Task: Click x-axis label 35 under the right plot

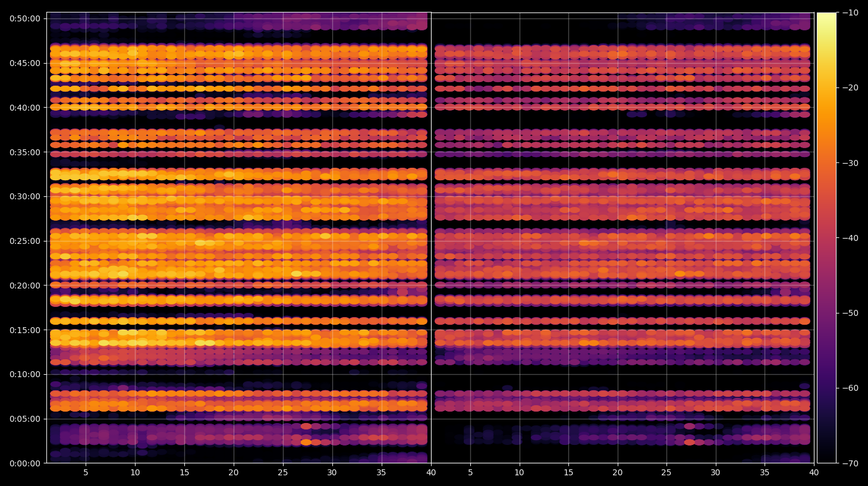Action: pyautogui.click(x=765, y=473)
